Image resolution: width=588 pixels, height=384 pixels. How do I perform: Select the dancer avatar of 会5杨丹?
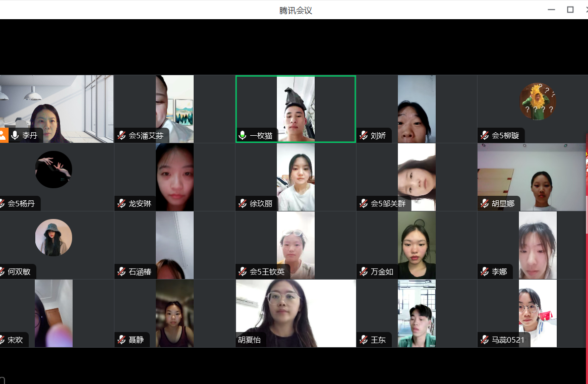click(53, 170)
